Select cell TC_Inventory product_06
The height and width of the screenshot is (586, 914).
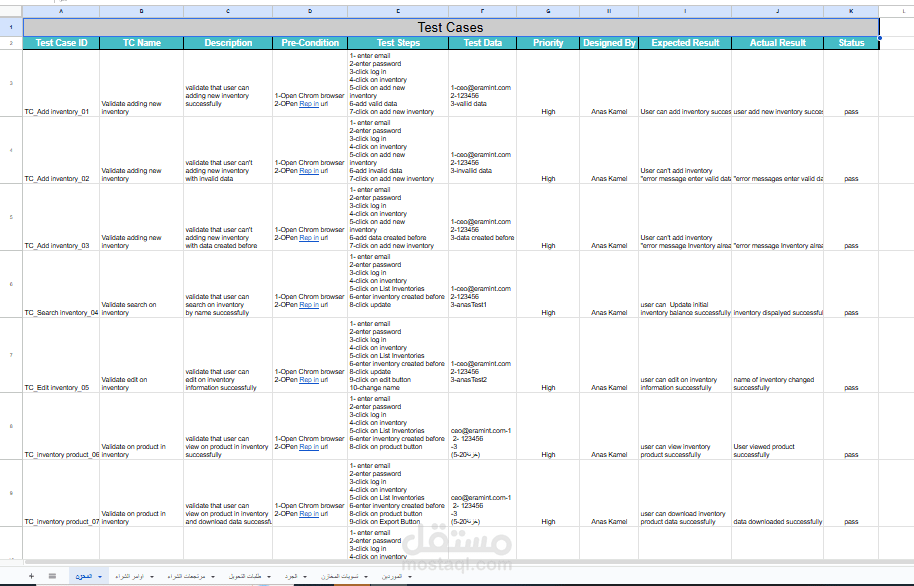(61, 426)
